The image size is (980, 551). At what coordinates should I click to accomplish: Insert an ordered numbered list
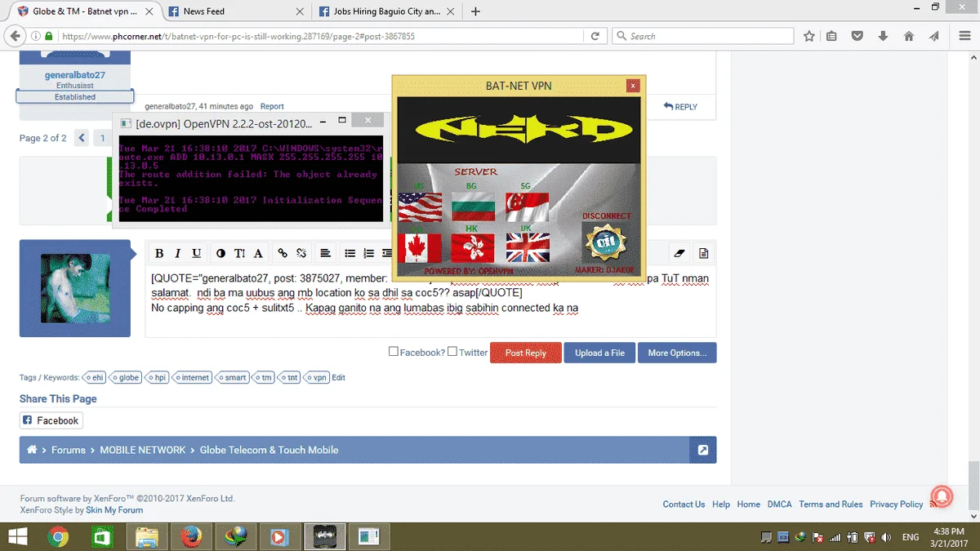pos(368,253)
